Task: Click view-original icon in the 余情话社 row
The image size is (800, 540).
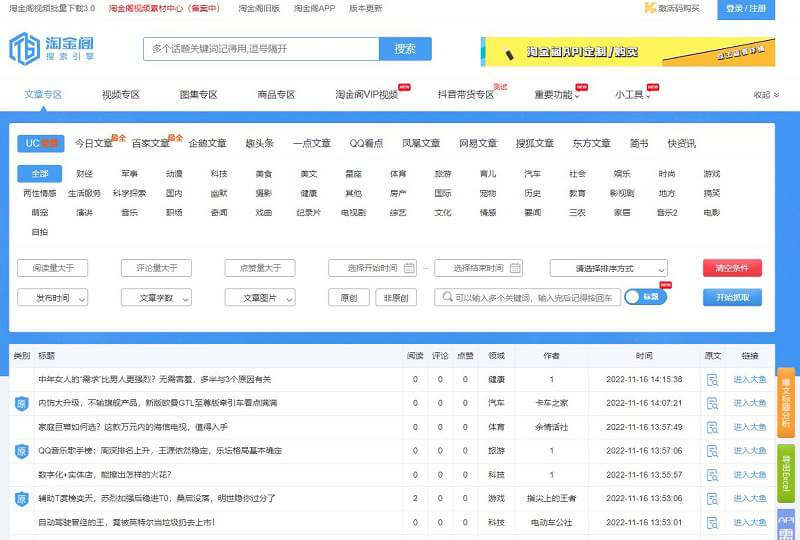Action: tap(712, 427)
